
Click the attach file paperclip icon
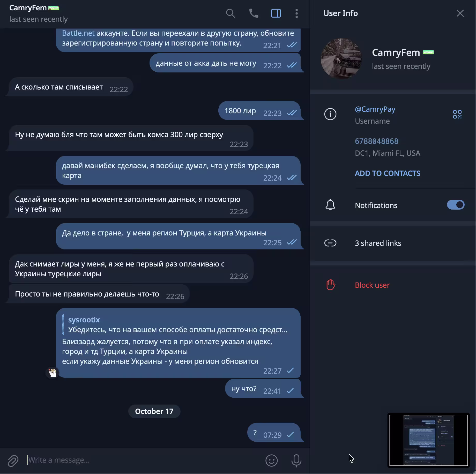(x=13, y=461)
